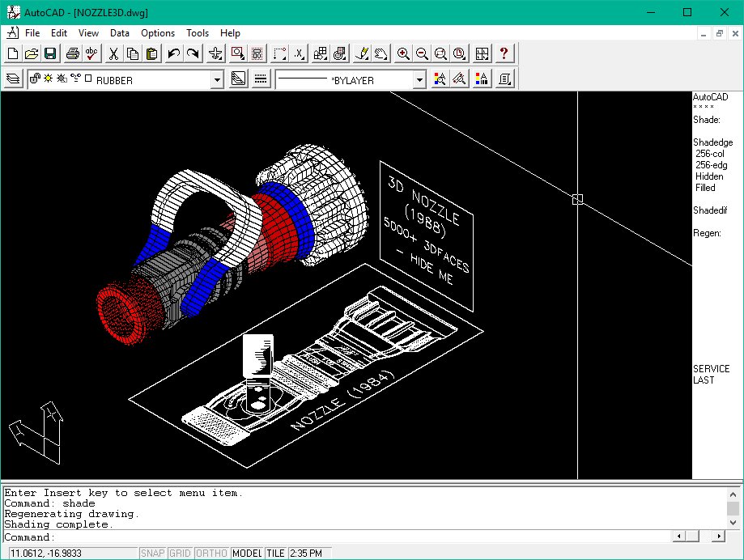Screen dimensions: 744x560
Task: Click the Paste clipboard icon
Action: pyautogui.click(x=151, y=53)
